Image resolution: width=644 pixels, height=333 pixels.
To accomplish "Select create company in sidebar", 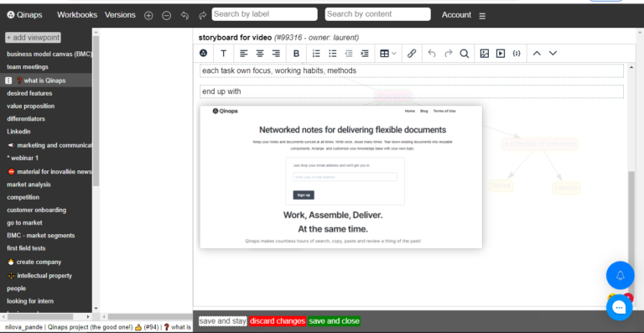I will coord(34,262).
